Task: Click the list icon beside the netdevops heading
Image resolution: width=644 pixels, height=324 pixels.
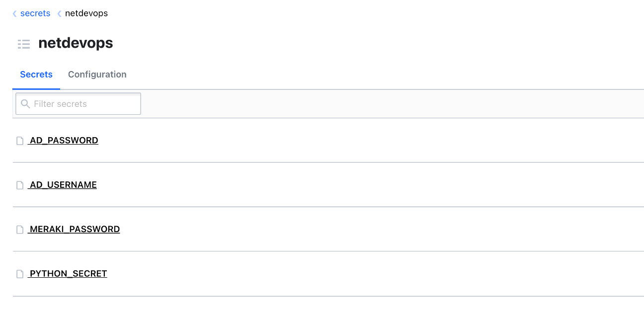Action: [24, 44]
